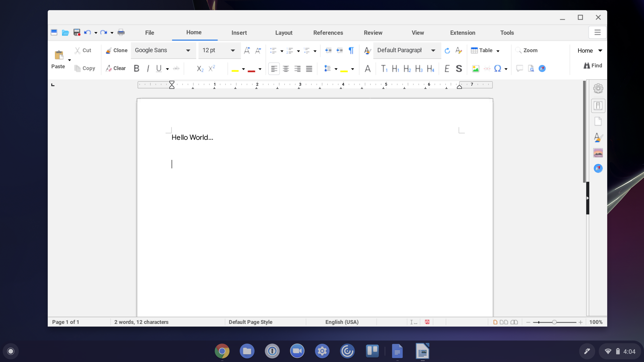Viewport: 644px width, 362px height.
Task: Click the Clear formatting button
Action: 116,68
